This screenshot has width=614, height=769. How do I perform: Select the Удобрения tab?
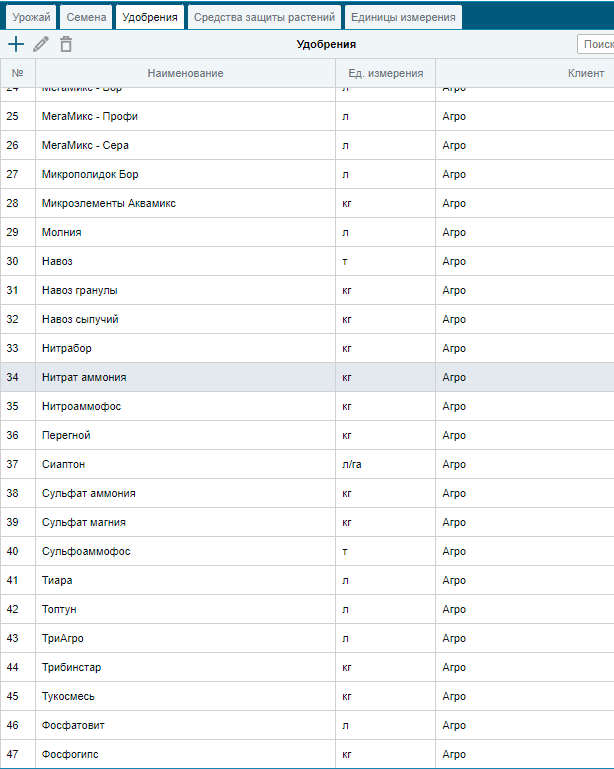click(150, 17)
